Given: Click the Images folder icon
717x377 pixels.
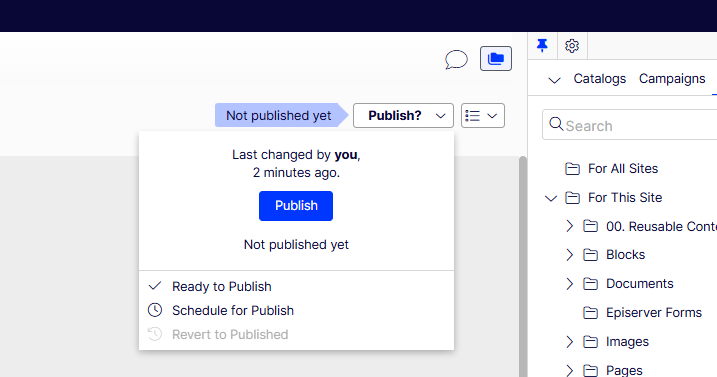Looking at the screenshot, I should (590, 342).
